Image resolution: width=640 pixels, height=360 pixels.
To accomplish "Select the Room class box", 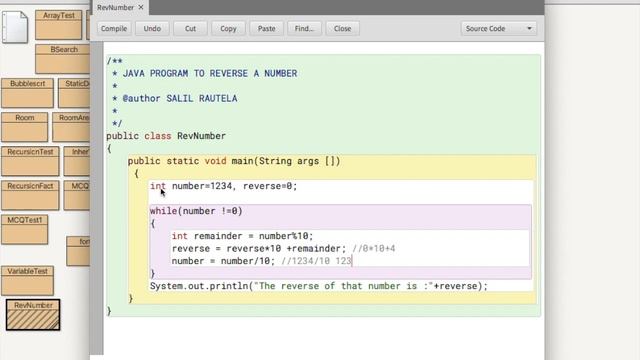I will 24,127.
